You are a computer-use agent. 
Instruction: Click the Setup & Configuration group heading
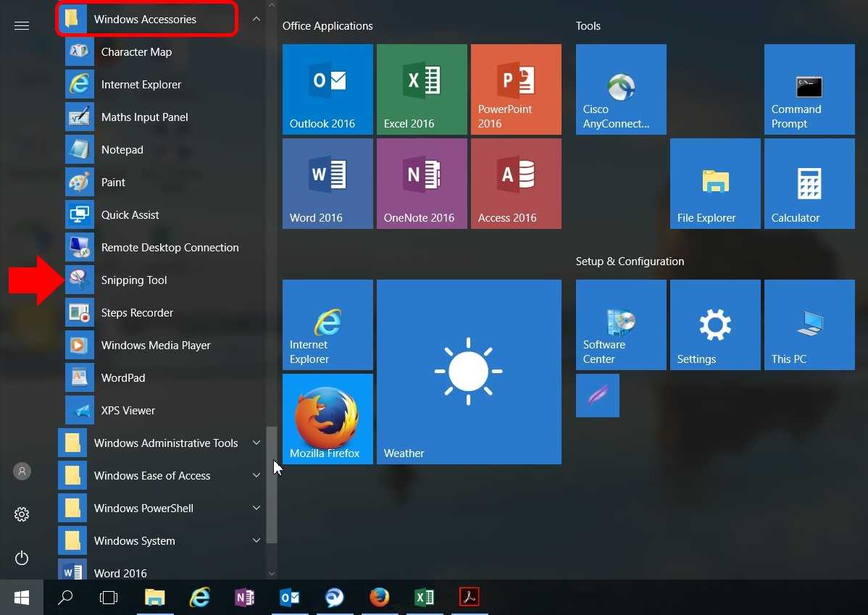(x=630, y=262)
